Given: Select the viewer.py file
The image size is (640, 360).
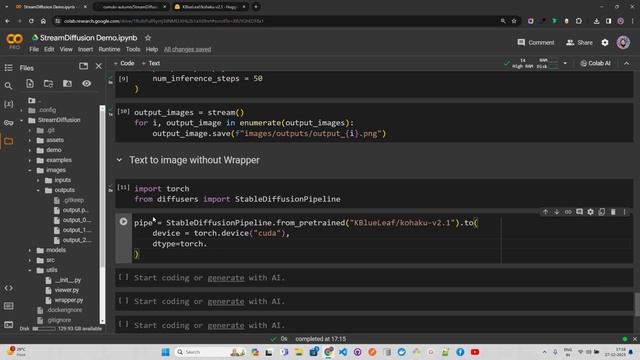Looking at the screenshot, I should pyautogui.click(x=66, y=290).
